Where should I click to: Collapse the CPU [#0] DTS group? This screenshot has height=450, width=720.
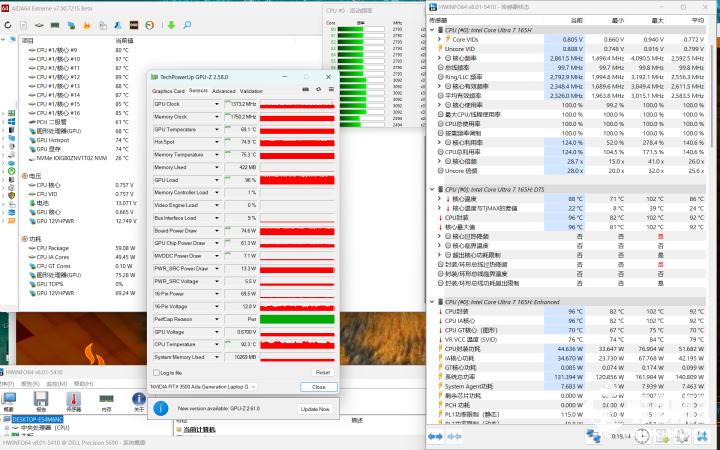tap(432, 189)
